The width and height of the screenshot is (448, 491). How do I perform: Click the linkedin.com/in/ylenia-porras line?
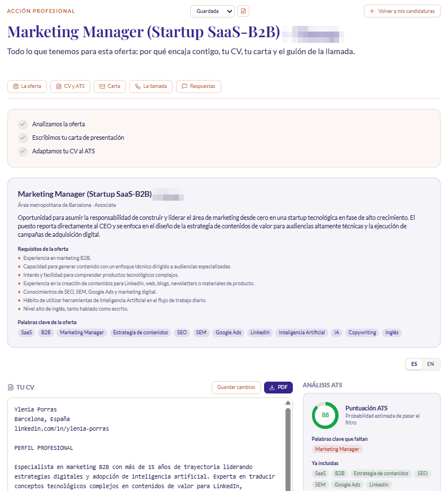click(62, 428)
